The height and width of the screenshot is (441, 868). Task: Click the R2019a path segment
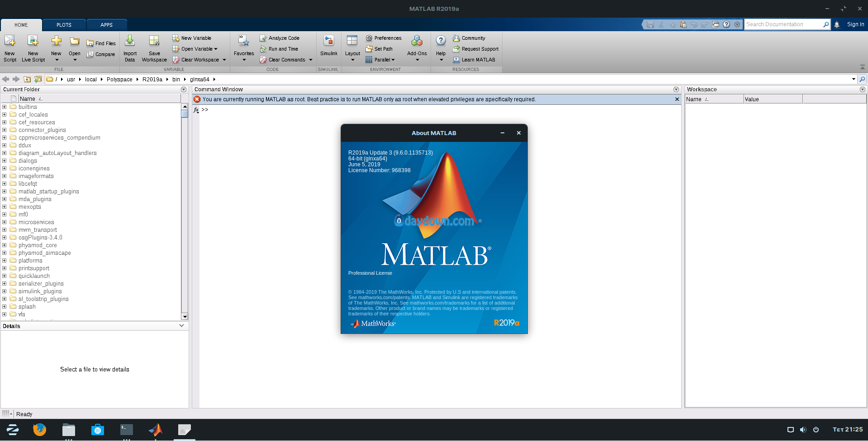[152, 80]
